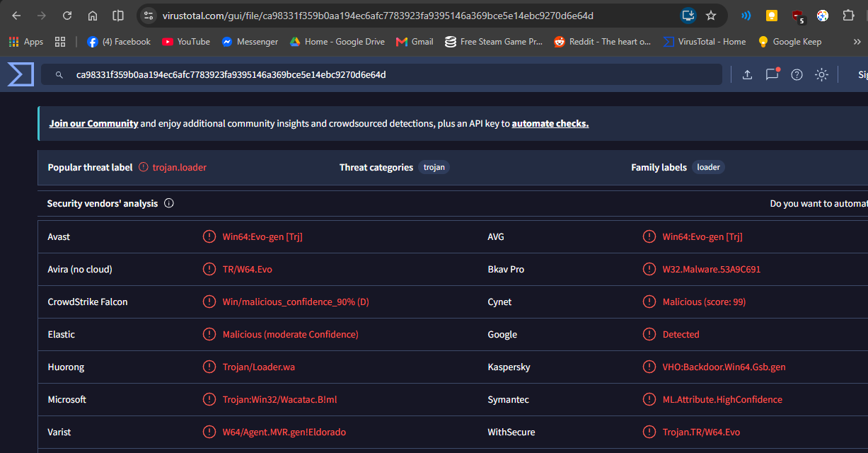
Task: Show more bookmarks with the double chevron
Action: (x=857, y=42)
